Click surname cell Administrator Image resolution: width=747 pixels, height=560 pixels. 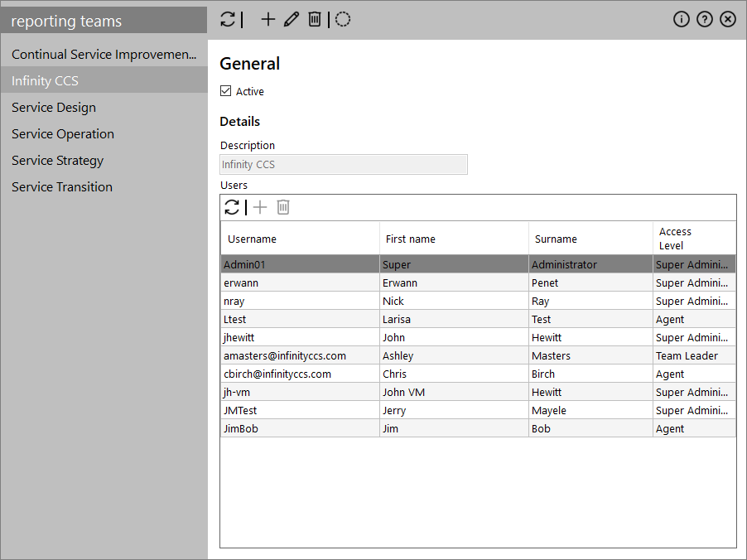click(590, 264)
